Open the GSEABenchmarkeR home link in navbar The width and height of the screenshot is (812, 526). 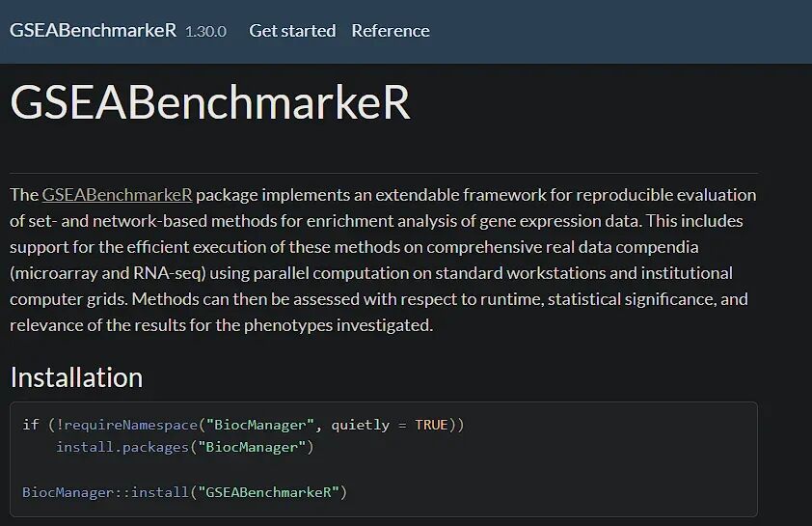(x=94, y=31)
